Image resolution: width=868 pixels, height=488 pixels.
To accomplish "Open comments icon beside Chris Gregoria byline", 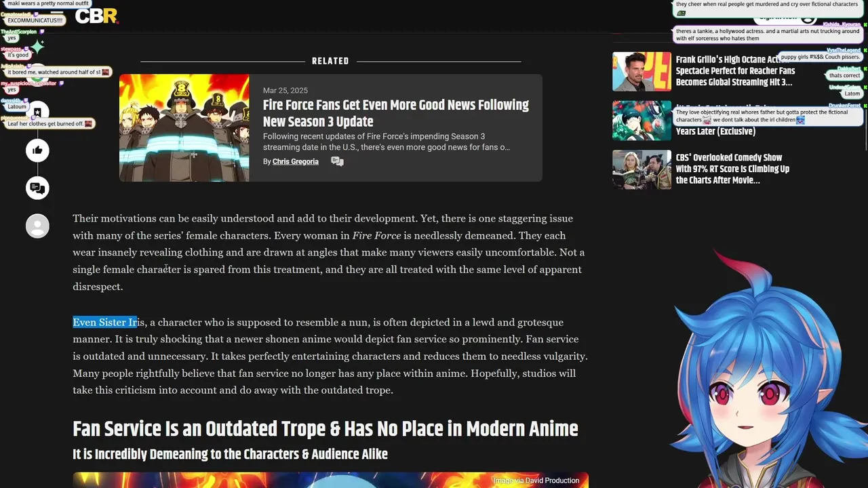I will [x=337, y=161].
